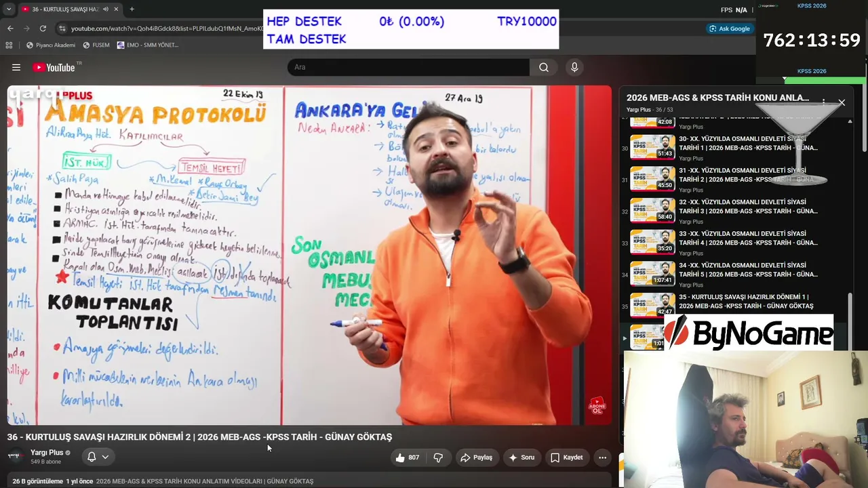Select the 1:07:41 playlist thumbnail
Image resolution: width=868 pixels, height=488 pixels.
tap(652, 274)
